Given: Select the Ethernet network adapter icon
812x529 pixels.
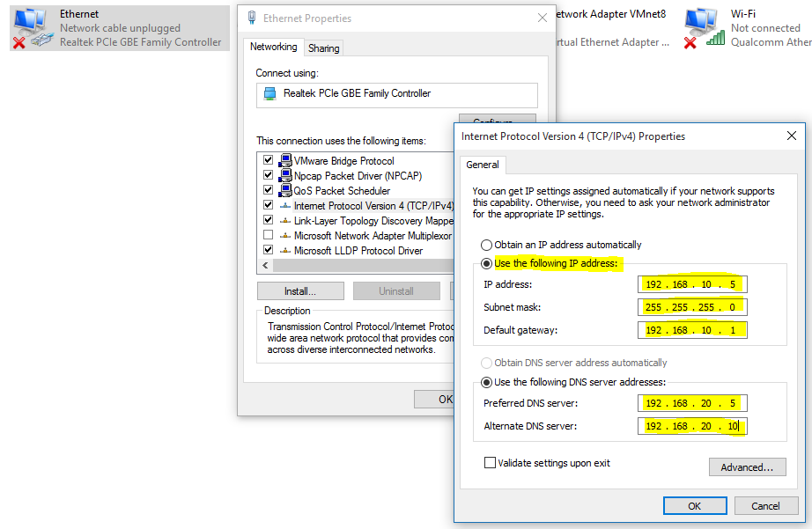Looking at the screenshot, I should point(33,28).
